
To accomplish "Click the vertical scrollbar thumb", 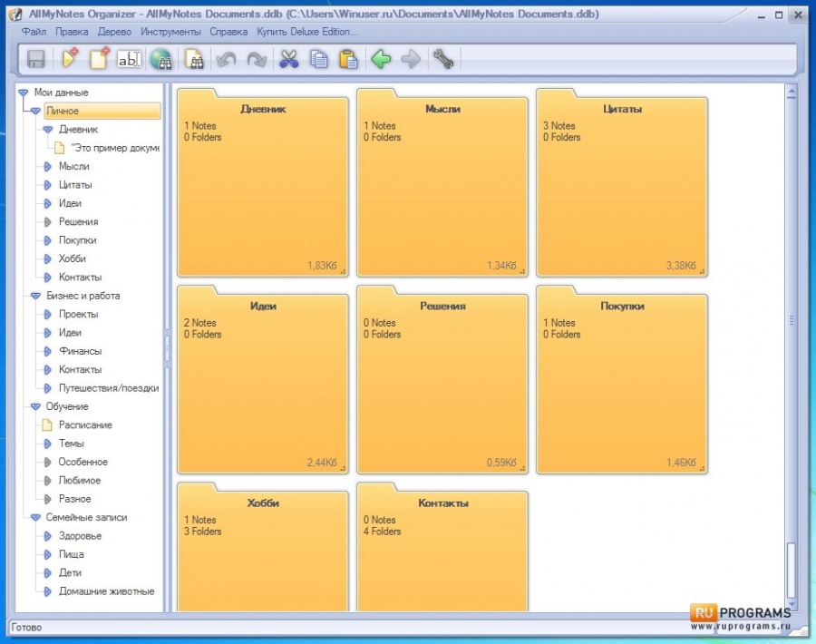I will [x=792, y=571].
